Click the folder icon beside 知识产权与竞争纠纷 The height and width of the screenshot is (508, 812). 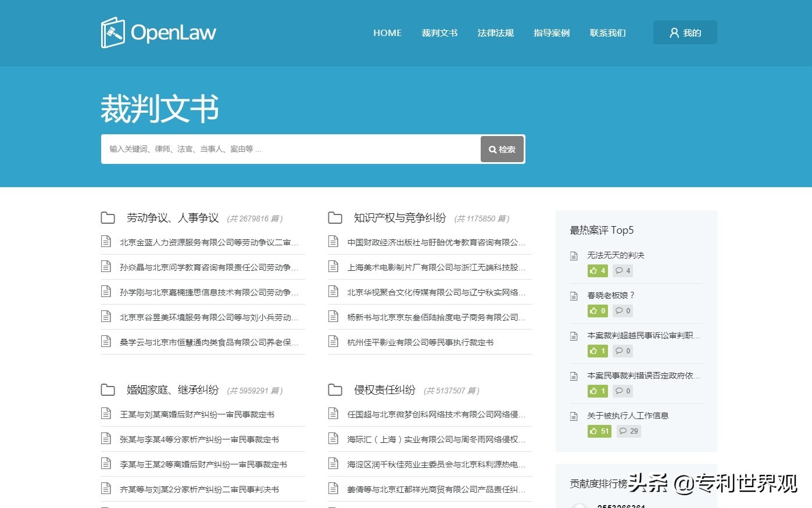tap(335, 218)
